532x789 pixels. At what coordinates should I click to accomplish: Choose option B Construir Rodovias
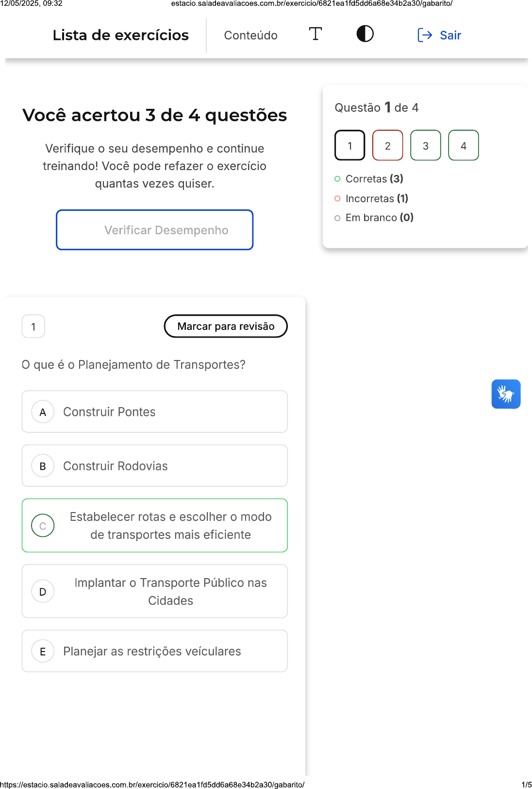point(154,466)
